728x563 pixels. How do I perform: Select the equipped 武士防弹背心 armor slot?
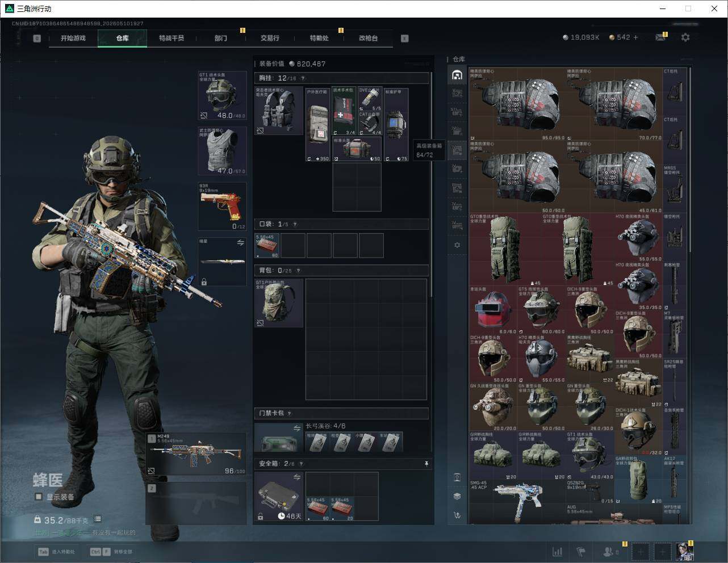(222, 150)
